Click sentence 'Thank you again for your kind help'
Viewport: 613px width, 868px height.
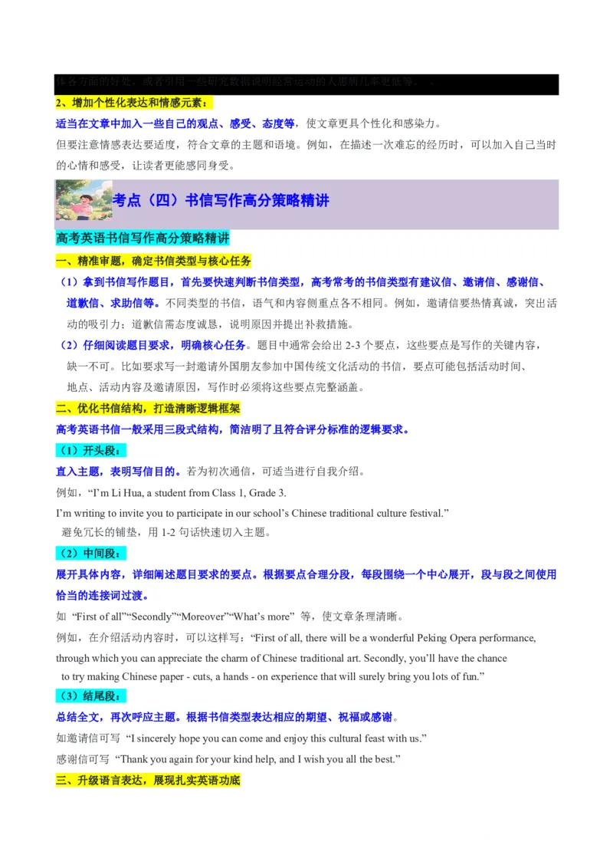coord(257,759)
